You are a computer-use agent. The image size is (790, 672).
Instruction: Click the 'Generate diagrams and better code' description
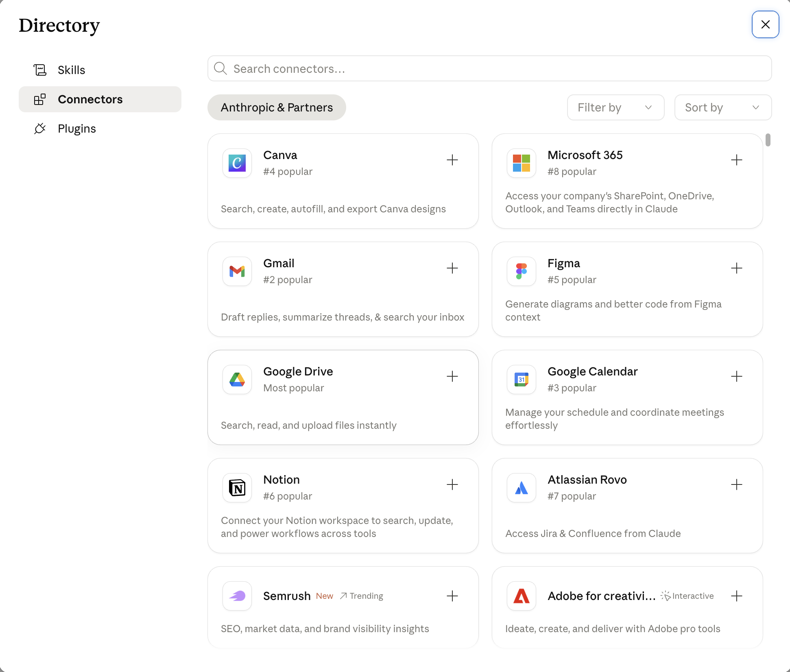(613, 310)
